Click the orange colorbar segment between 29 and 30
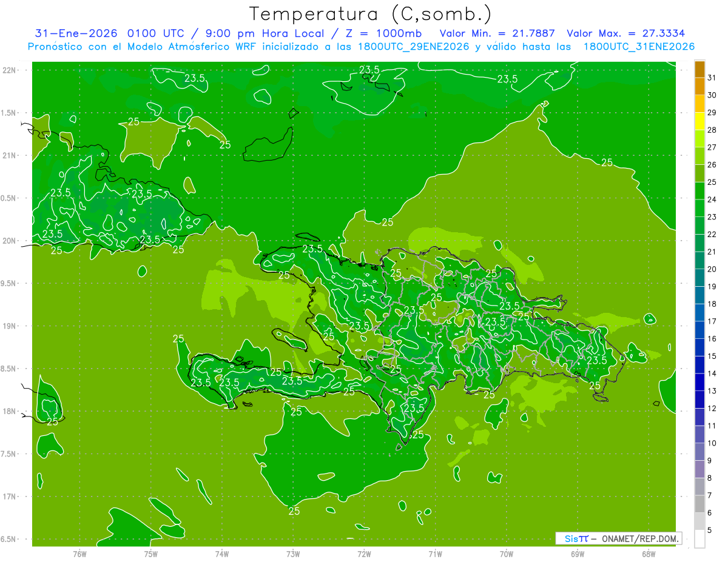 tap(699, 103)
